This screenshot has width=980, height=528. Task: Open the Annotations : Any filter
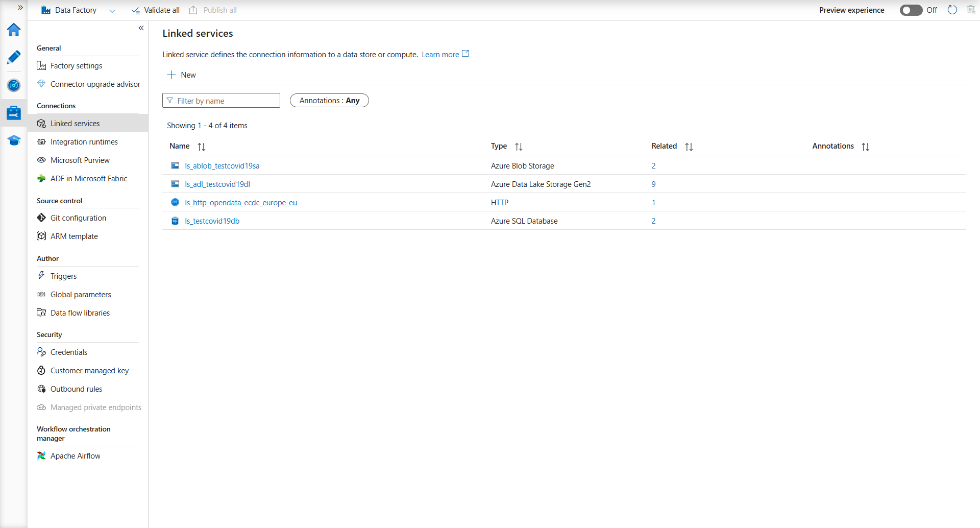point(329,101)
